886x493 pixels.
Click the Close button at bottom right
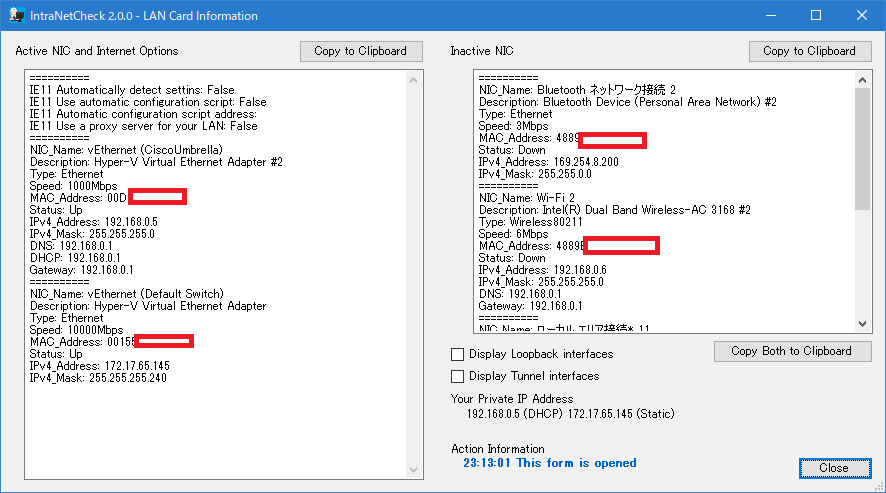(x=835, y=468)
